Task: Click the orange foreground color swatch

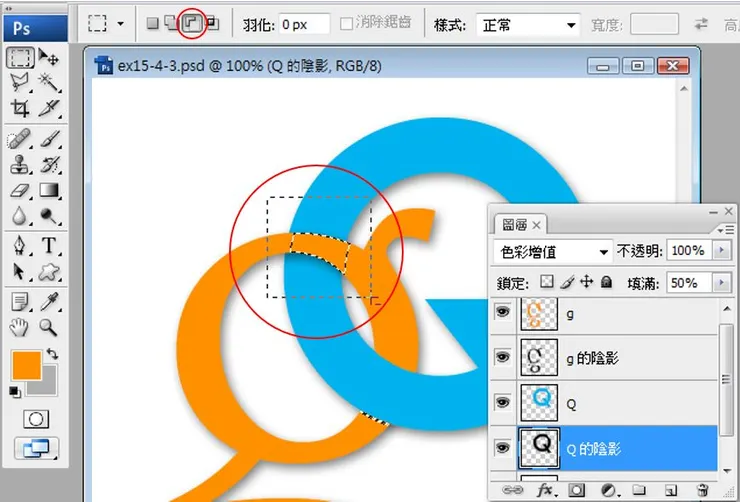Action: 26,365
